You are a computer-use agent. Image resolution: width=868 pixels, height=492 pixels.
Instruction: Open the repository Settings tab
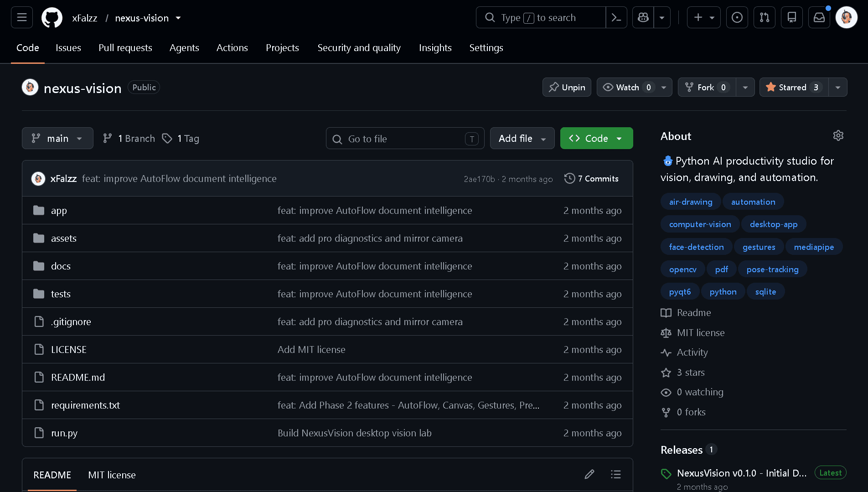click(486, 48)
